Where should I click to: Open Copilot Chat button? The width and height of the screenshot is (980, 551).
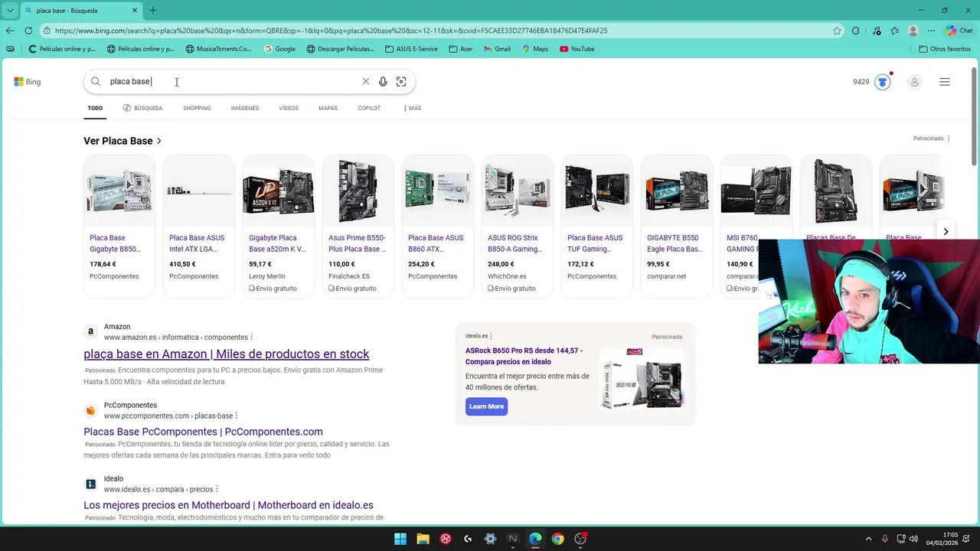point(959,31)
